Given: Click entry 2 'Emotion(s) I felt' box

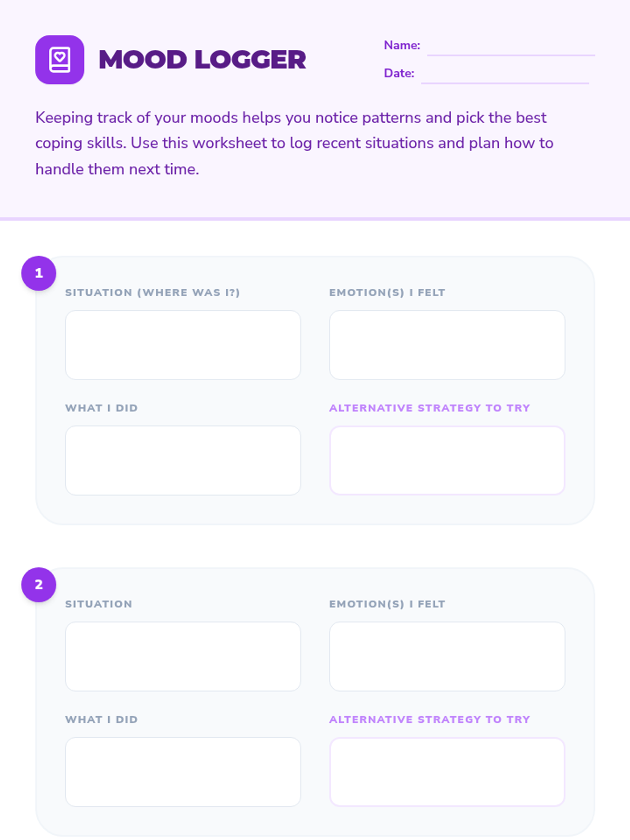Looking at the screenshot, I should pos(447,656).
